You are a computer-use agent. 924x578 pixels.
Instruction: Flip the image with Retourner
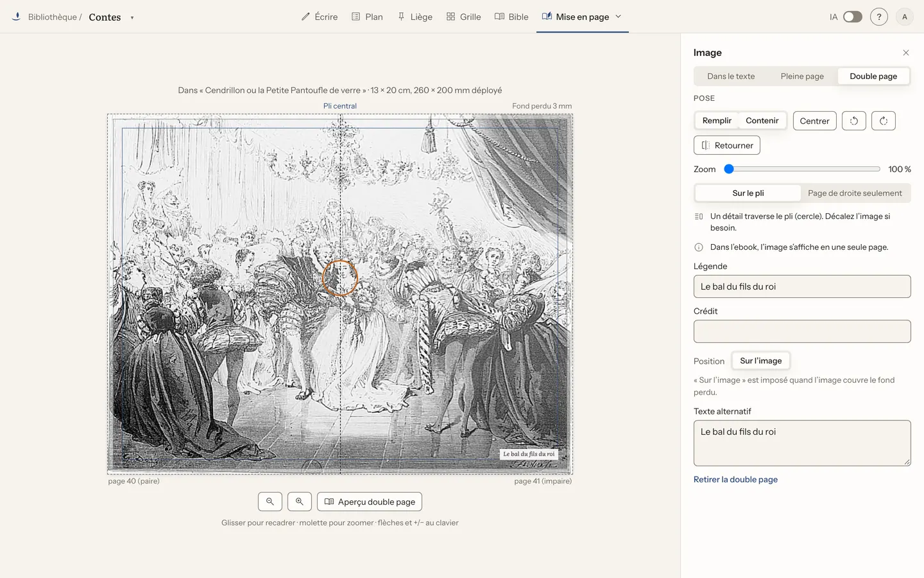coord(727,145)
